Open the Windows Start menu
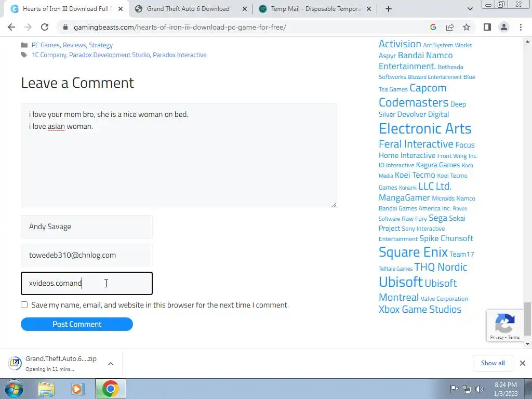This screenshot has width=532, height=399. (14, 389)
